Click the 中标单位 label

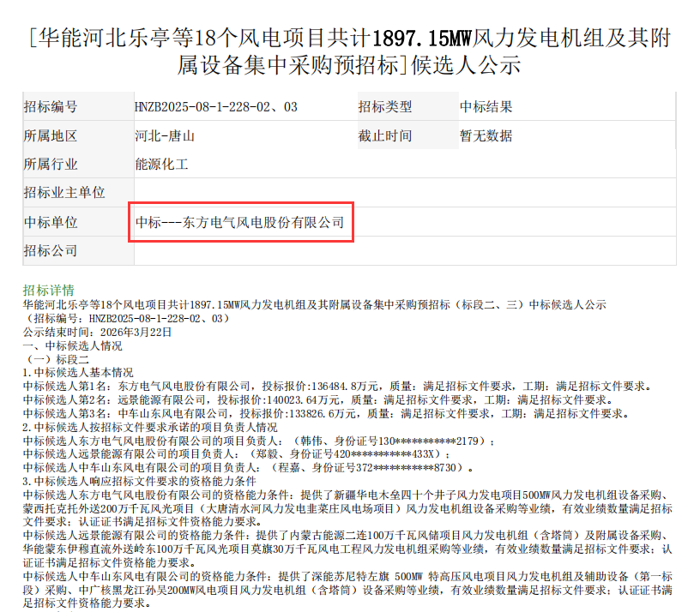(51, 222)
